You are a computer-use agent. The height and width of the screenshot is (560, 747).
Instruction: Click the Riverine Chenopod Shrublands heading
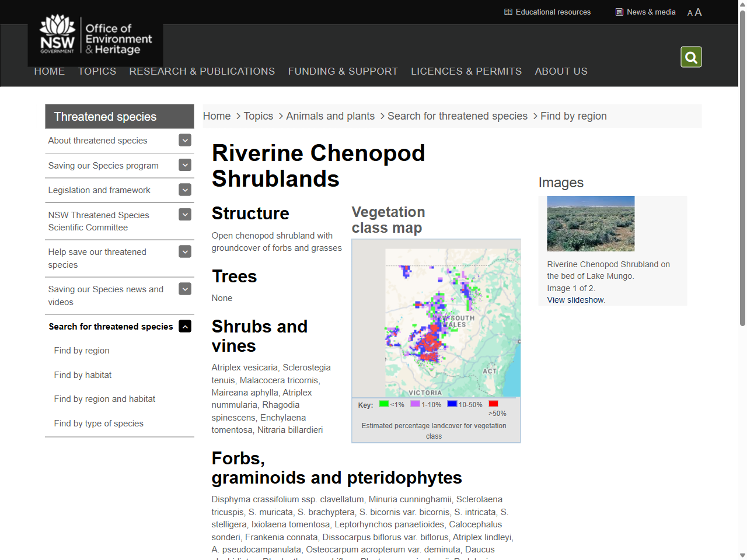(x=318, y=166)
